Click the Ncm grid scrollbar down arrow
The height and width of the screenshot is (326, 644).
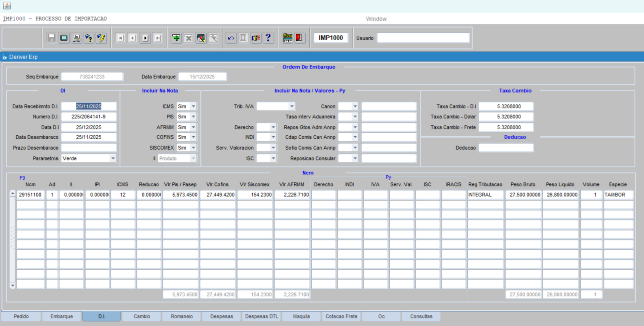(x=13, y=285)
